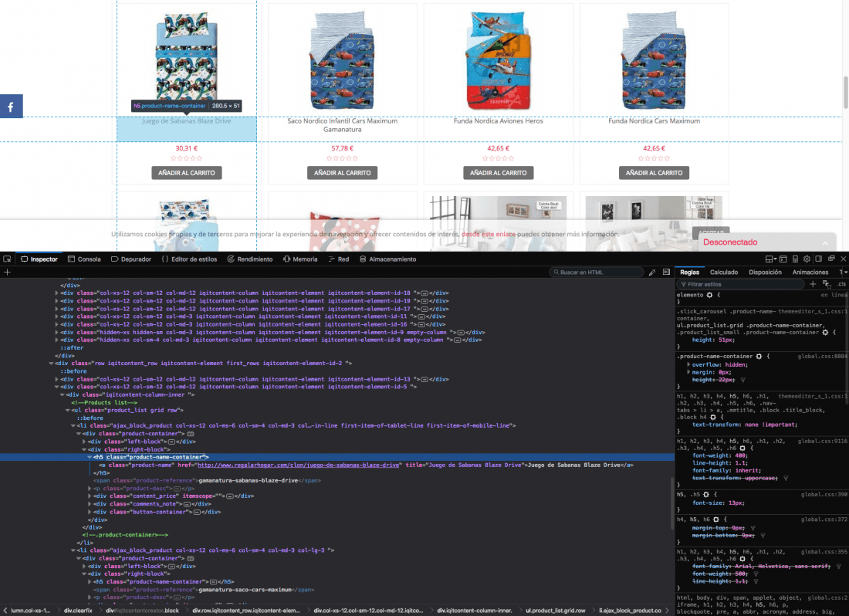Collapse the ul product_list grid row node
Image resolution: width=849 pixels, height=616 pixels.
pyautogui.click(x=67, y=411)
